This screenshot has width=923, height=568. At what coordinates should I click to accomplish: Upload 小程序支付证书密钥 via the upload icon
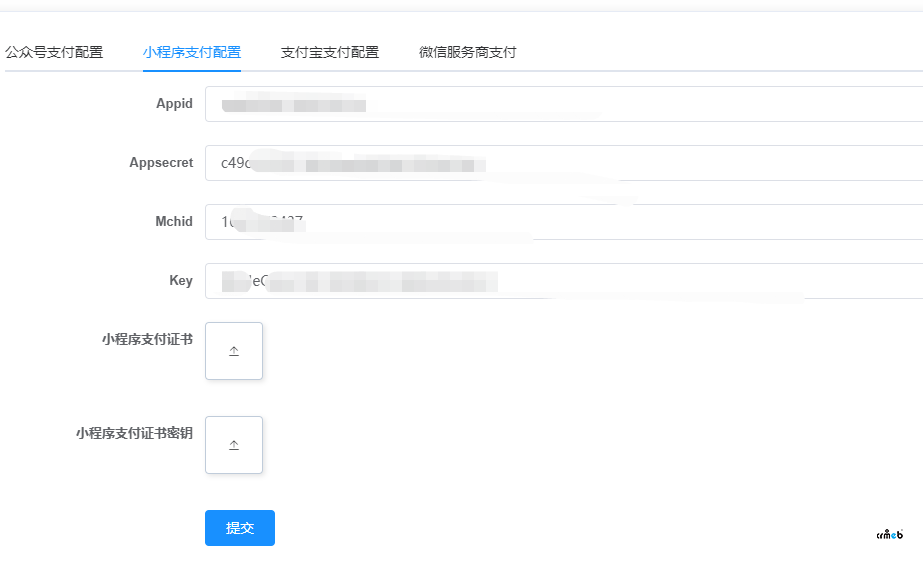tap(234, 445)
